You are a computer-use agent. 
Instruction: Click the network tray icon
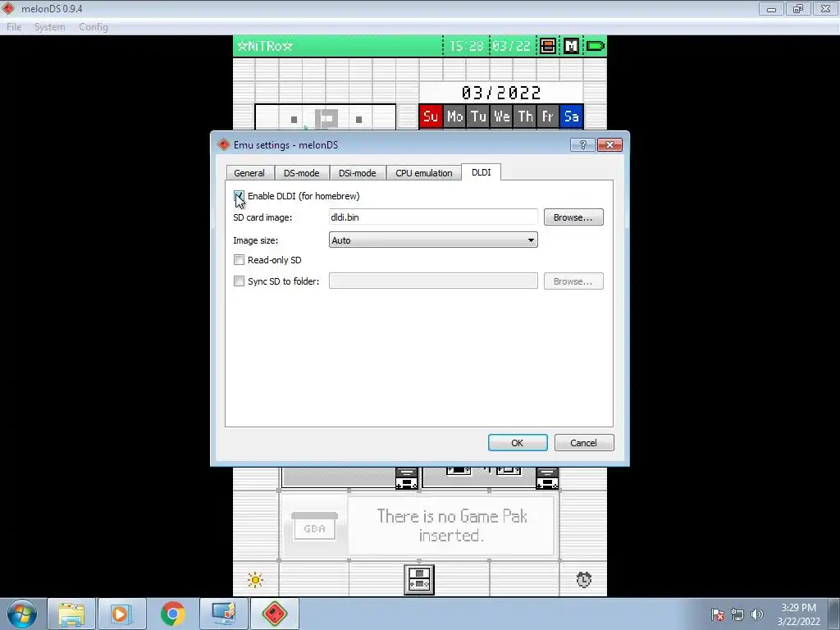tap(737, 614)
